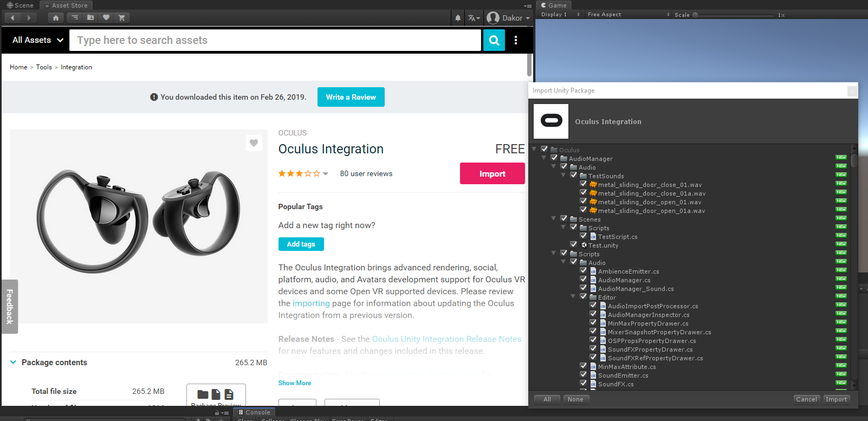Open the Display 1 dropdown
This screenshot has height=421, width=868.
pos(560,15)
